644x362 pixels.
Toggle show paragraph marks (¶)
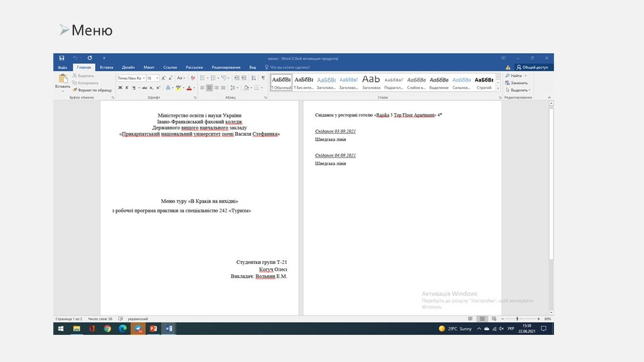point(262,78)
